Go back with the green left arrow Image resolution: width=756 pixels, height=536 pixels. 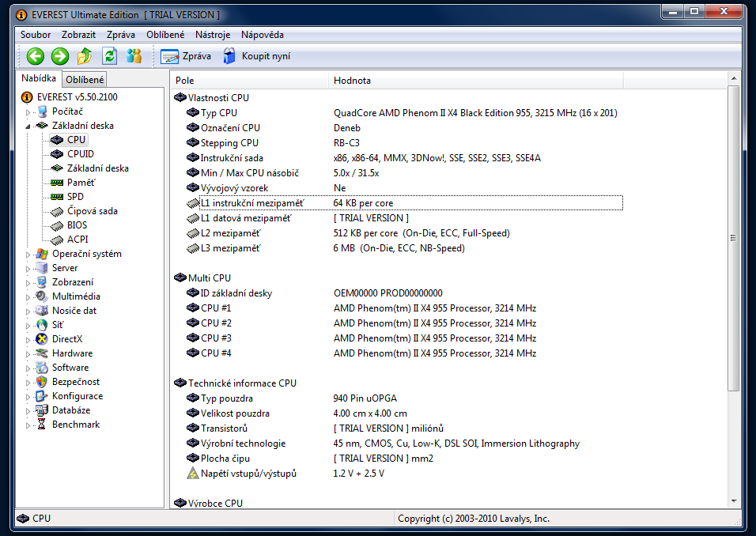point(36,56)
